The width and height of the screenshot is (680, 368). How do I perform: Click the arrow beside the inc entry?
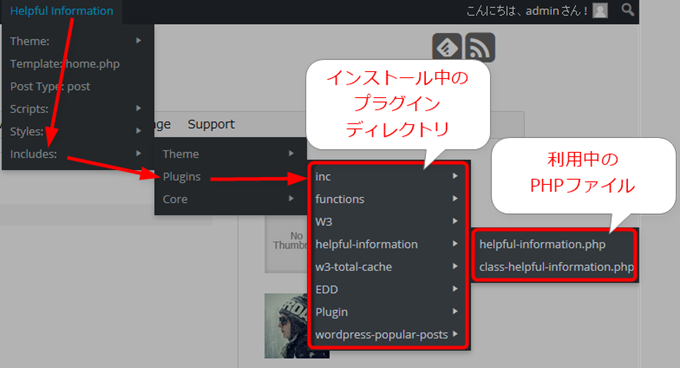coord(455,176)
